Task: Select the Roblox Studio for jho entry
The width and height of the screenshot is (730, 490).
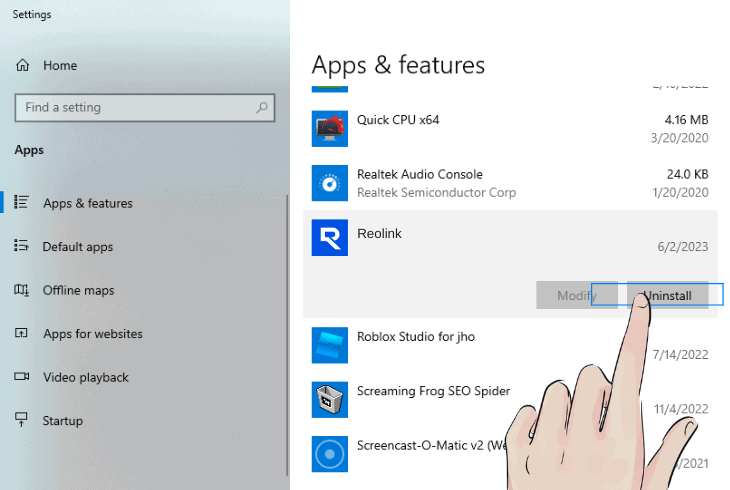Action: tap(416, 337)
